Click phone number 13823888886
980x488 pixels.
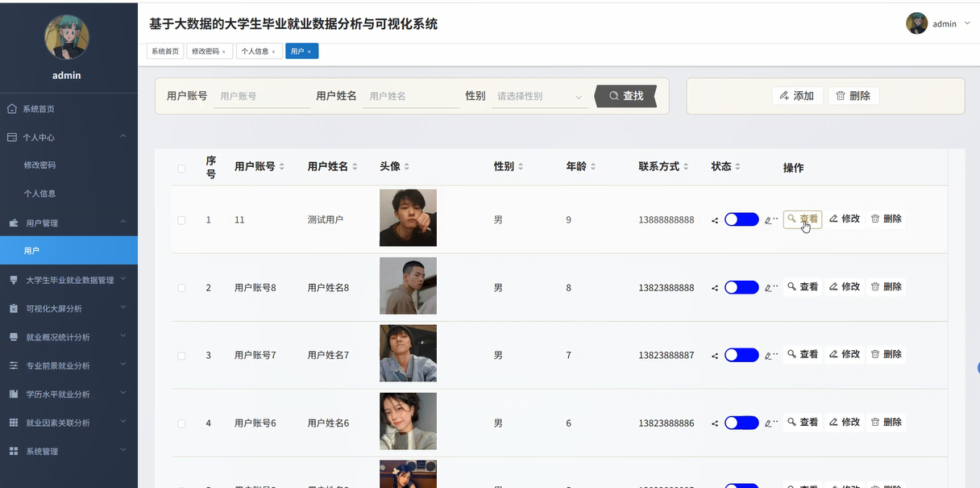coord(666,423)
